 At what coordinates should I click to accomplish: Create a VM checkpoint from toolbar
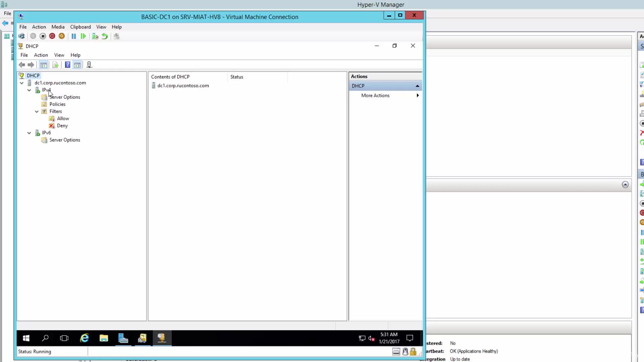95,36
